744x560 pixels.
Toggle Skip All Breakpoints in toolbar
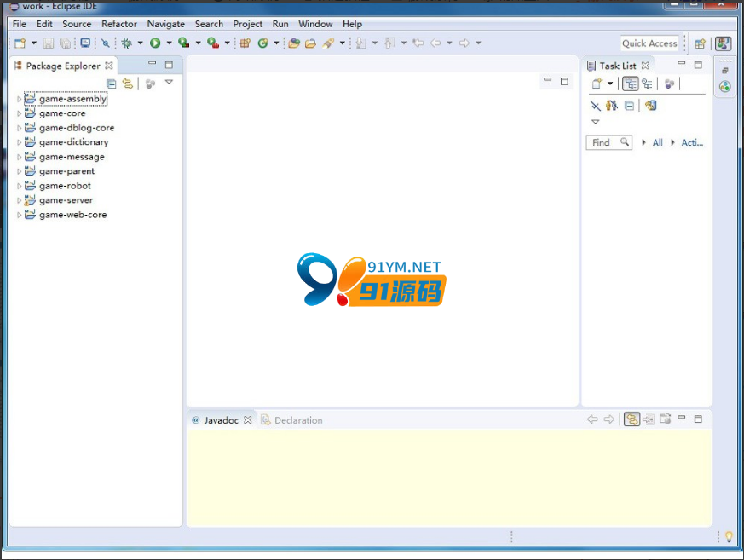106,43
